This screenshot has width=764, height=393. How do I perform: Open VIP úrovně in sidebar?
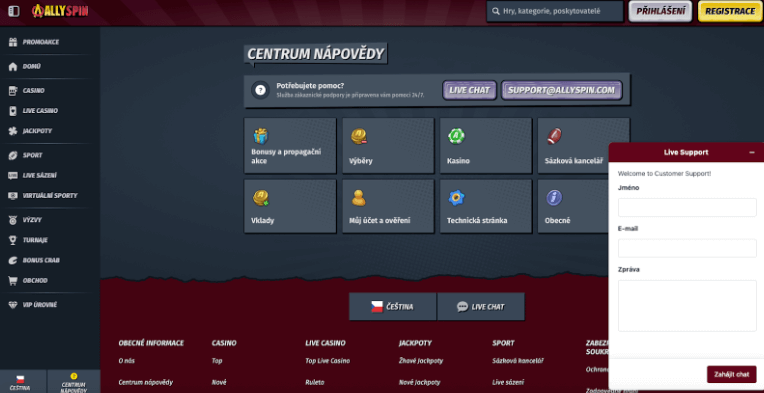pos(39,305)
